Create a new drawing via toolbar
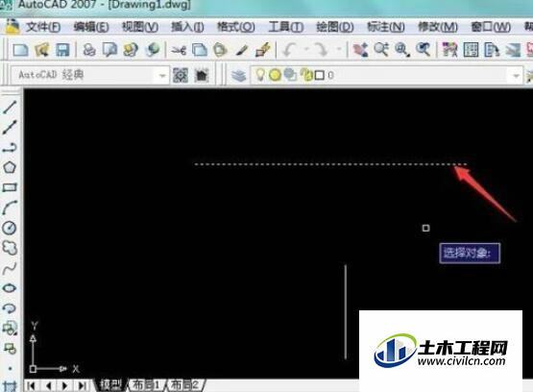This screenshot has height=392, width=533. pos(20,50)
